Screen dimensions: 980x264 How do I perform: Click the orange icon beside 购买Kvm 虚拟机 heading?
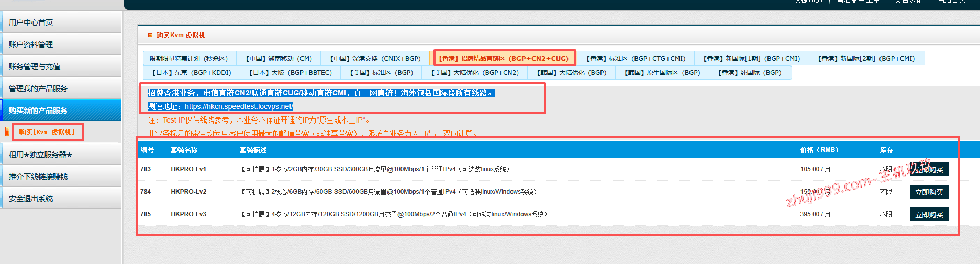pyautogui.click(x=150, y=36)
